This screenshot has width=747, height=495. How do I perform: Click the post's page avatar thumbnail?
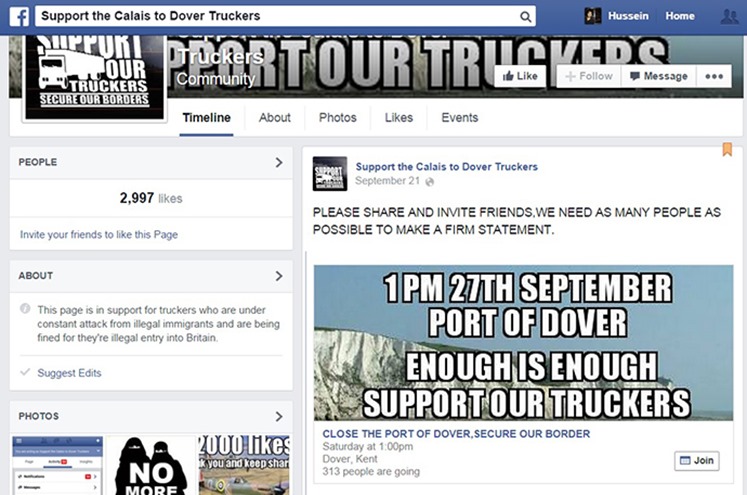[330, 173]
